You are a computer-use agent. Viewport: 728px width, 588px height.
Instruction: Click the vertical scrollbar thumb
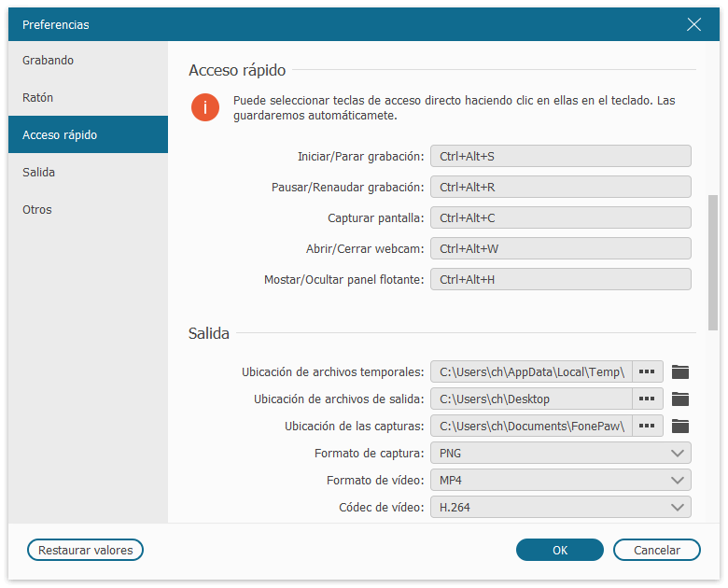point(713,263)
